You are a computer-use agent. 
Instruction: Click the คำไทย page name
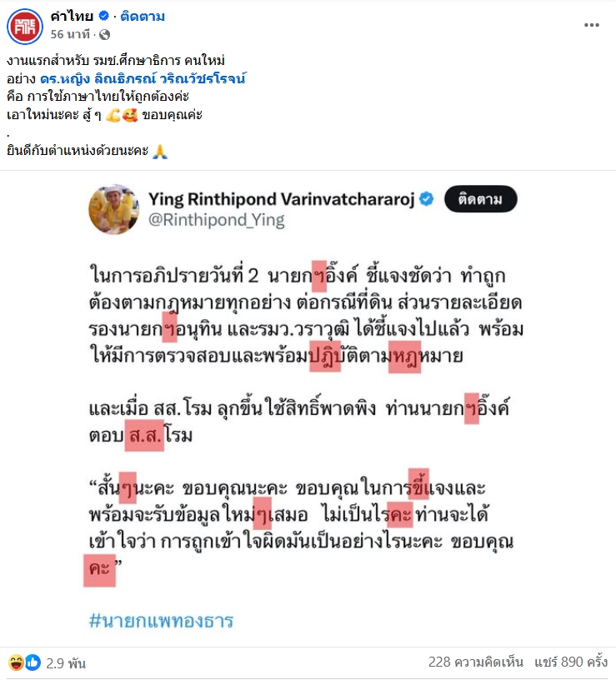click(x=72, y=16)
